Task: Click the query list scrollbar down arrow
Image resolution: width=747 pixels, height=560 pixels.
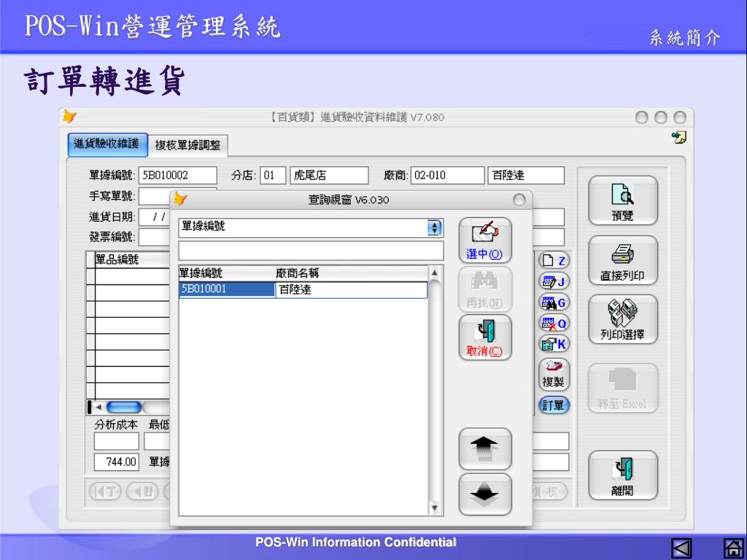Action: click(x=434, y=507)
